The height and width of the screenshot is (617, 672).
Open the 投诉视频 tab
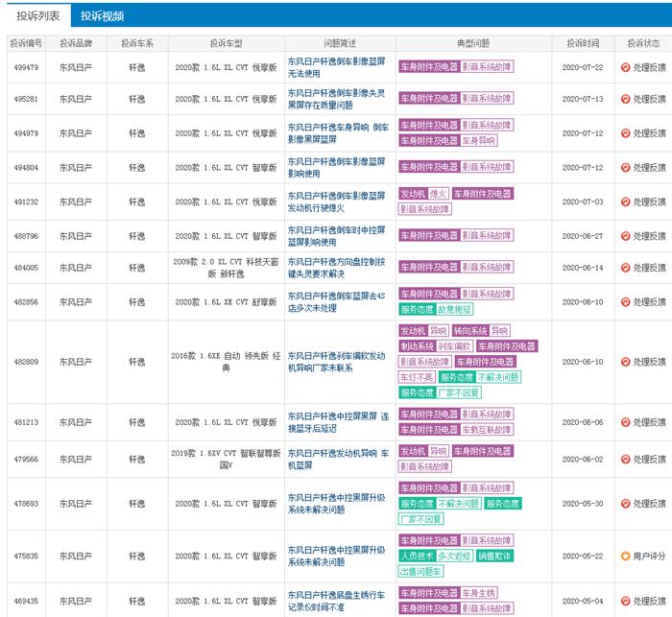click(102, 16)
